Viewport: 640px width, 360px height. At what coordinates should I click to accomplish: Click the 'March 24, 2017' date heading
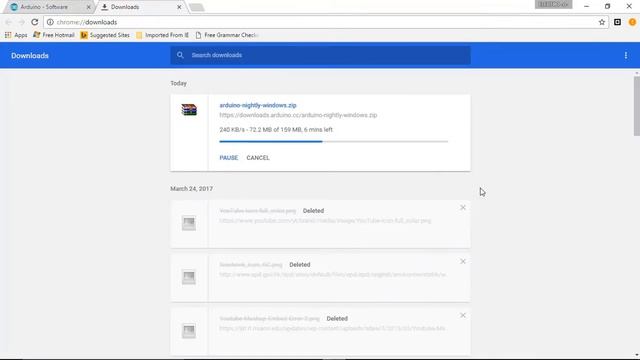point(191,189)
